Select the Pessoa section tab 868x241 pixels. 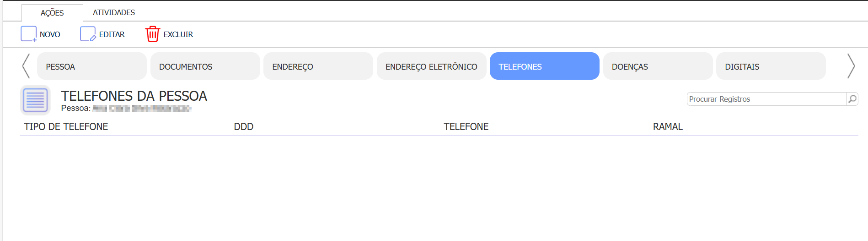(91, 66)
